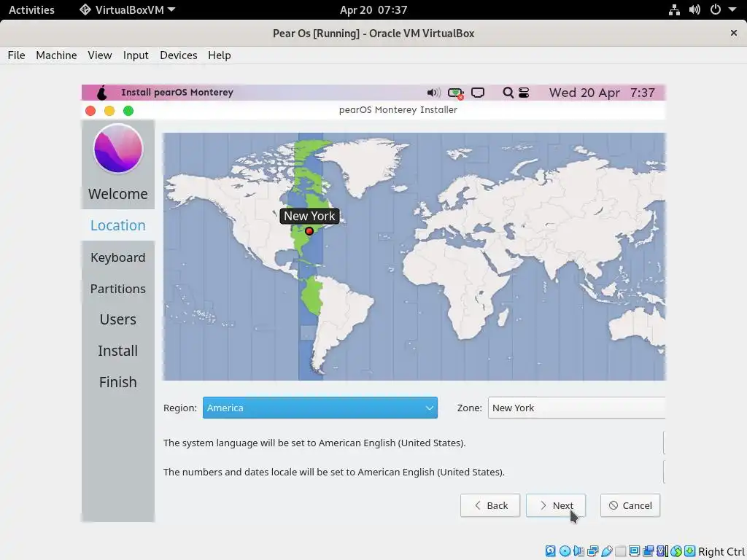Click the green maximize installer button

coord(128,111)
